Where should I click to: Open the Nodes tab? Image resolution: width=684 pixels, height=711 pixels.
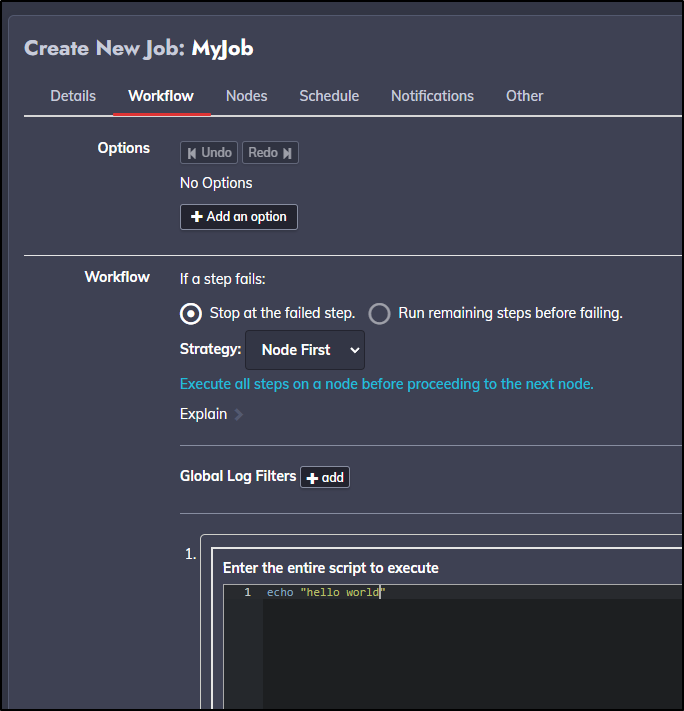coord(247,96)
